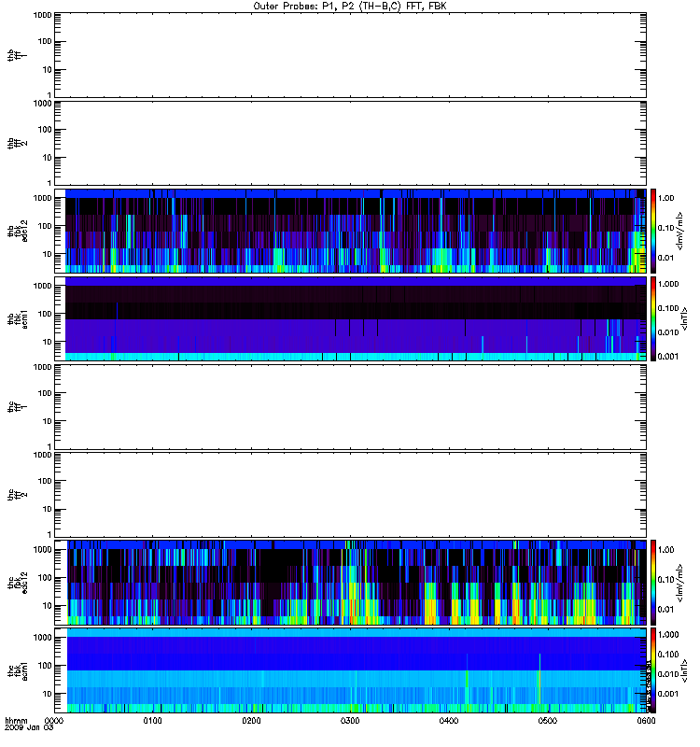Click the "thb fff 1" axis title
Screen dimensions: 700x747
pyautogui.click(x=17, y=55)
